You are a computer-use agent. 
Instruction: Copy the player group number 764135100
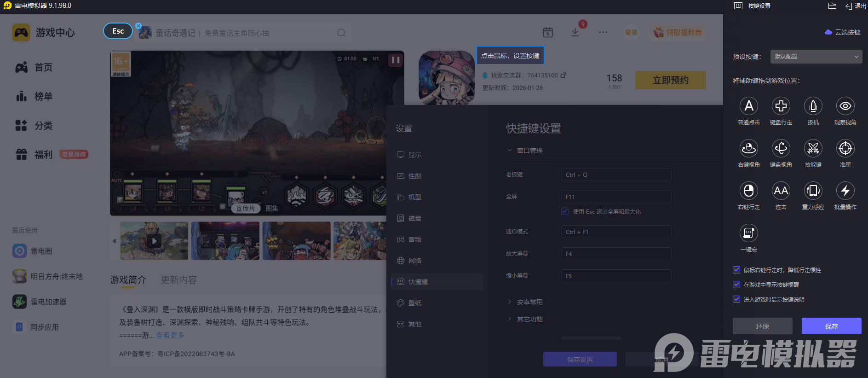pos(563,75)
